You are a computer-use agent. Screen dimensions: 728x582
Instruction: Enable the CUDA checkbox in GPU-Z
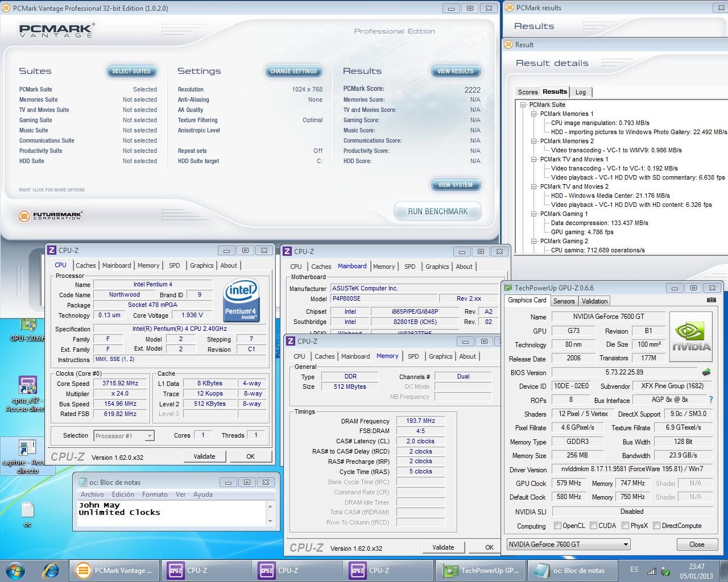pyautogui.click(x=593, y=526)
